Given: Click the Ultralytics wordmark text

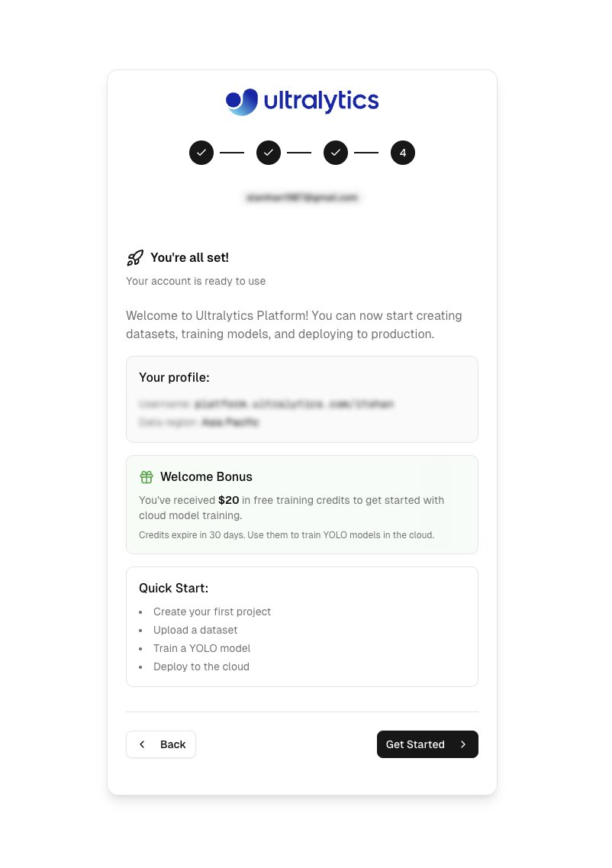Looking at the screenshot, I should (320, 101).
